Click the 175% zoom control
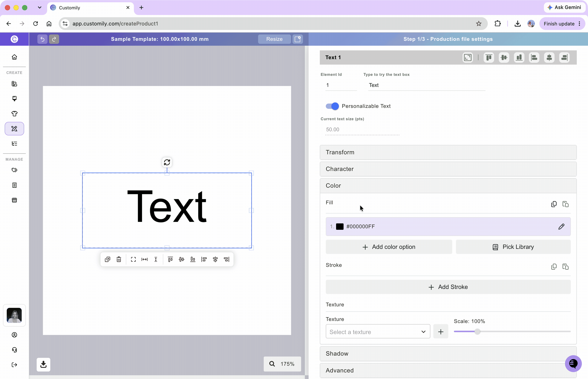The width and height of the screenshot is (588, 379). [282, 364]
